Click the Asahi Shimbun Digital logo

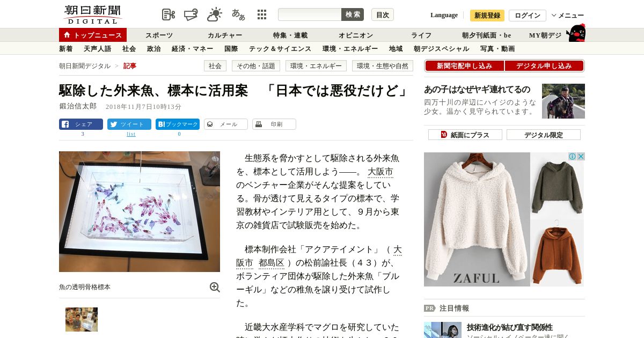(x=92, y=14)
